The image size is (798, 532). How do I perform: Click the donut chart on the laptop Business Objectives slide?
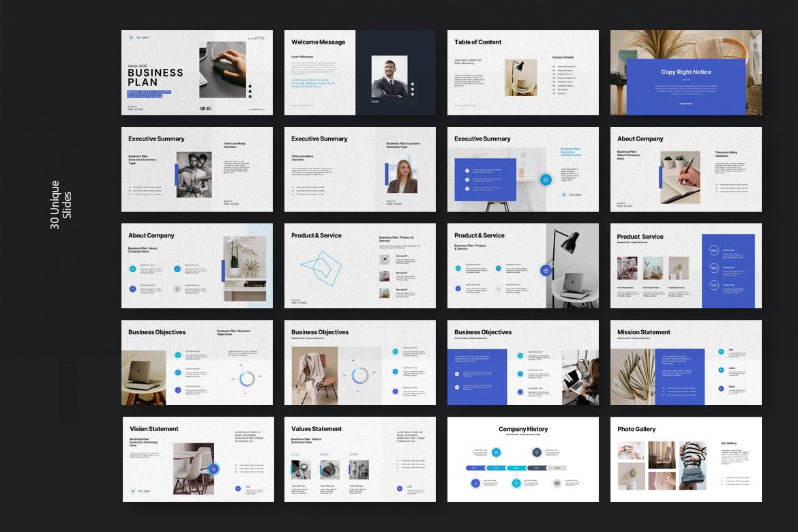click(247, 379)
